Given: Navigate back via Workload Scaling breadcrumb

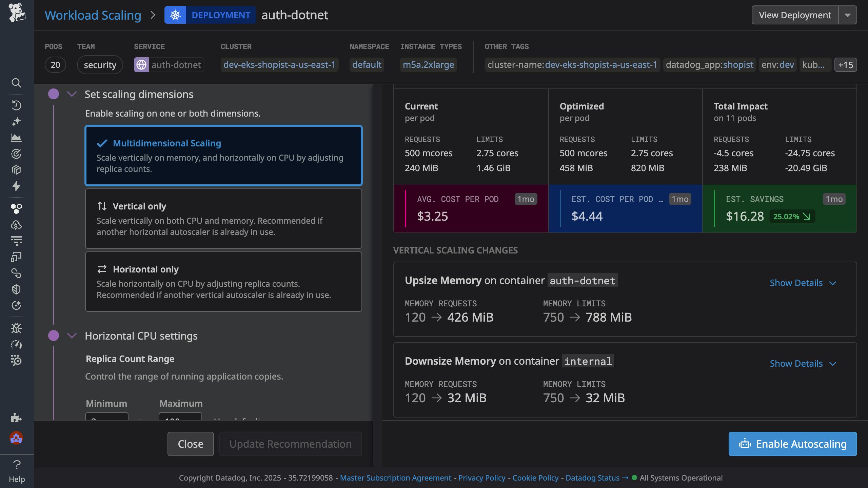Looking at the screenshot, I should click(93, 15).
